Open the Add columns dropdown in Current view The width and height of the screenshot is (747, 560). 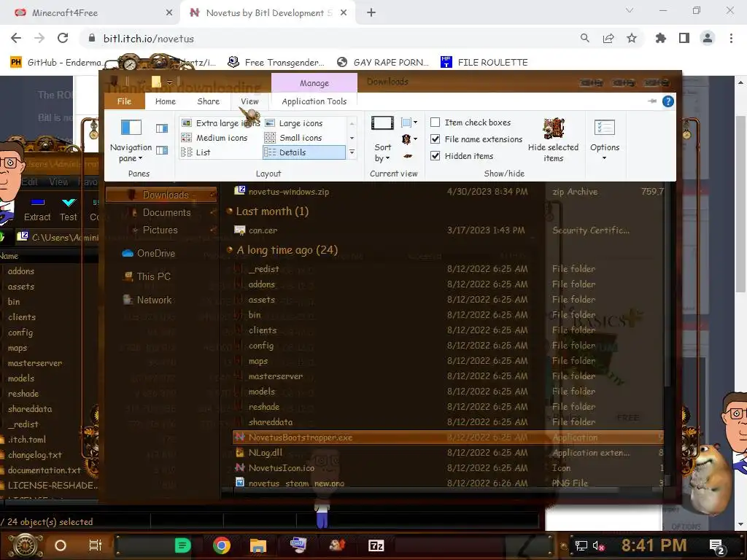409,139
